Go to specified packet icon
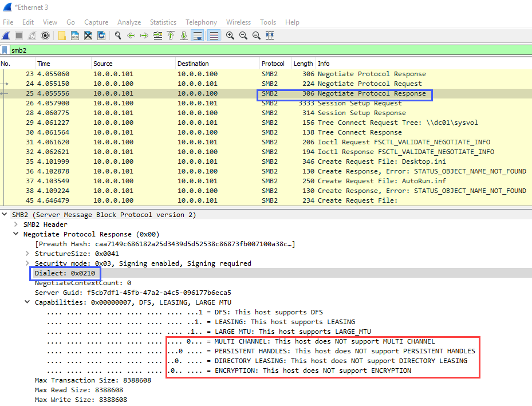532x406 pixels. click(x=157, y=36)
